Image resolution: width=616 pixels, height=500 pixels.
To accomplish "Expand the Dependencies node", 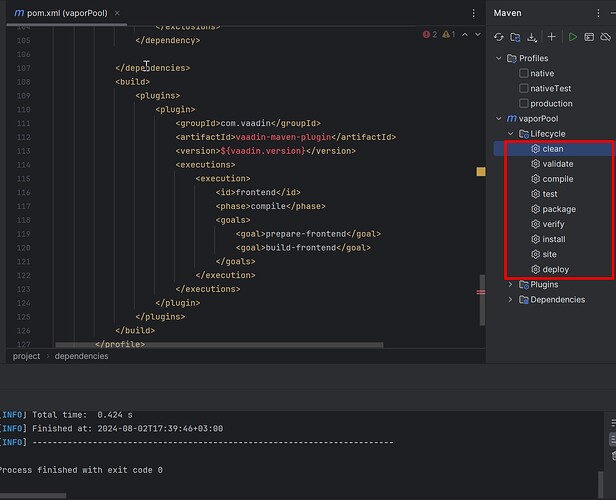I will (x=510, y=300).
